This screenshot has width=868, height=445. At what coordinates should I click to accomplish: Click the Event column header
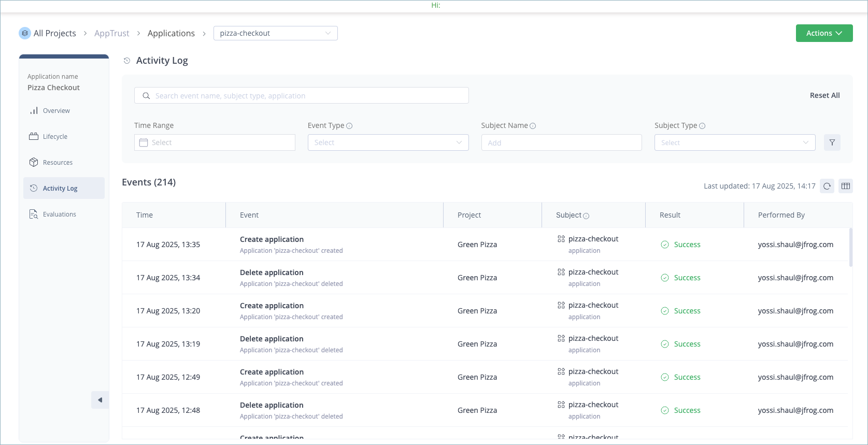pyautogui.click(x=249, y=215)
